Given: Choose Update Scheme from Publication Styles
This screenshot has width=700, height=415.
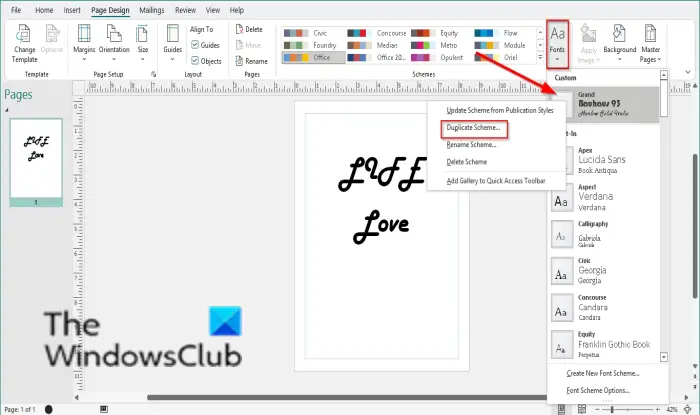Looking at the screenshot, I should (x=496, y=110).
